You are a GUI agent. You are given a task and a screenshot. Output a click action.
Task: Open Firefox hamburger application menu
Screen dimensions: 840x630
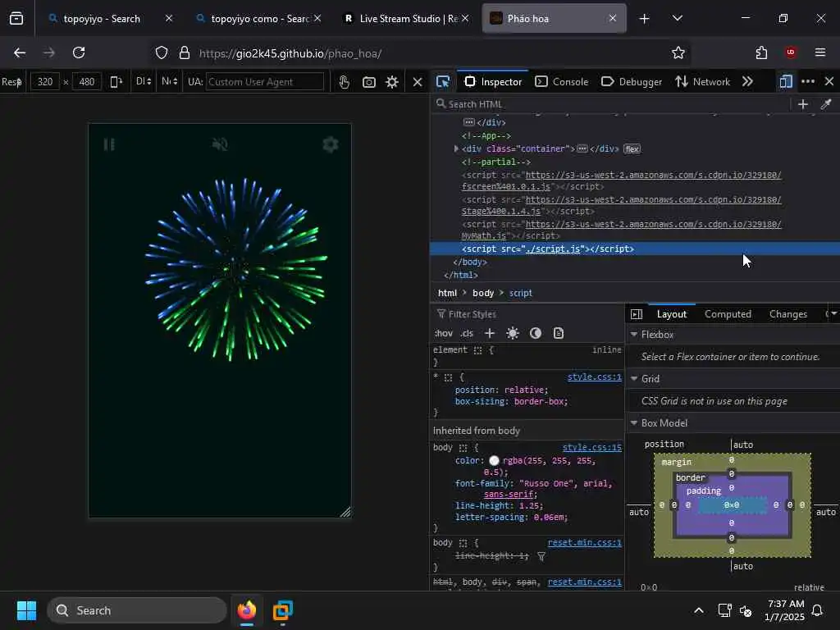820,52
